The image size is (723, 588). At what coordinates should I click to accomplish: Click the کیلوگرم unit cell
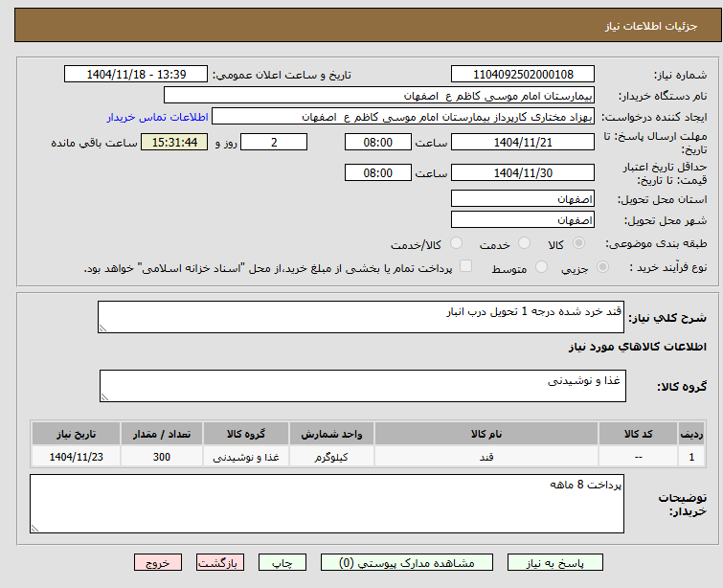coord(331,457)
